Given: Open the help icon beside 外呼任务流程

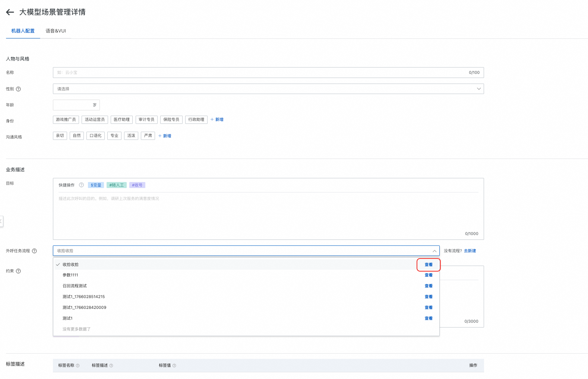Looking at the screenshot, I should point(34,251).
